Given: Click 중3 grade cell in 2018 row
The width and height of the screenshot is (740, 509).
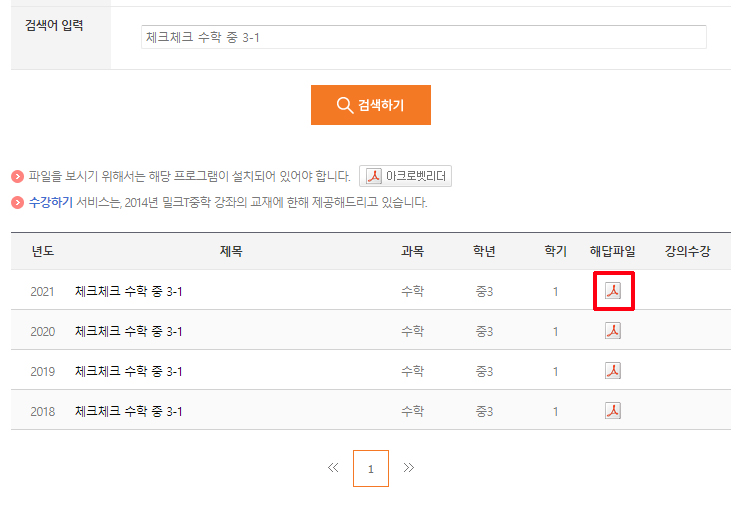Looking at the screenshot, I should coord(484,412).
